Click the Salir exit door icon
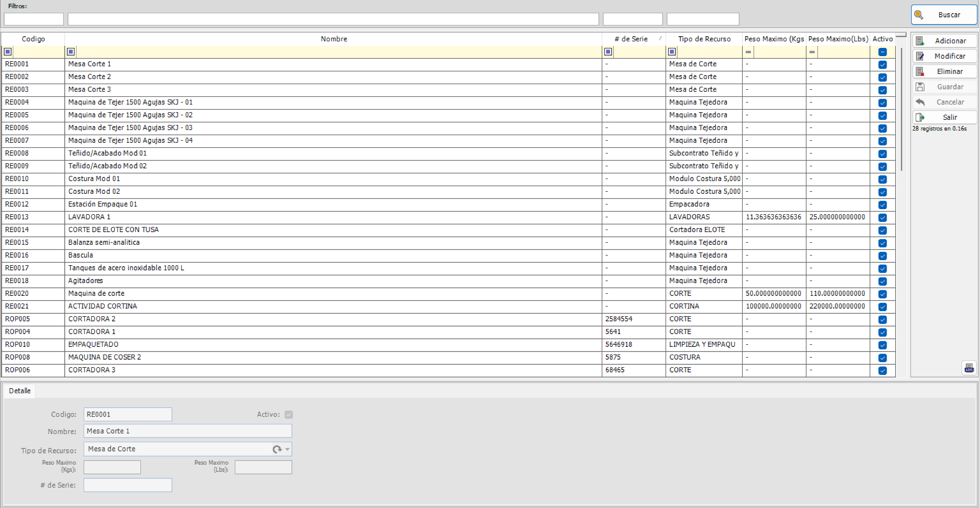The image size is (980, 508). pyautogui.click(x=921, y=117)
